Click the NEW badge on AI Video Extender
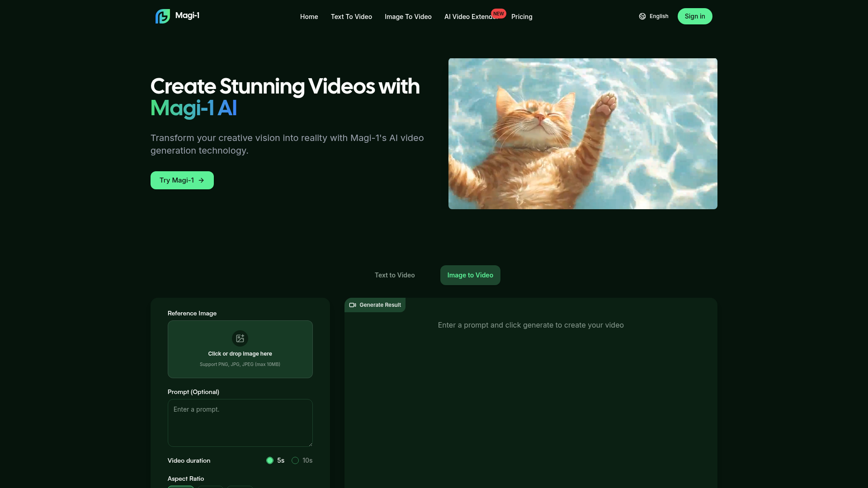This screenshot has height=488, width=868. (499, 14)
